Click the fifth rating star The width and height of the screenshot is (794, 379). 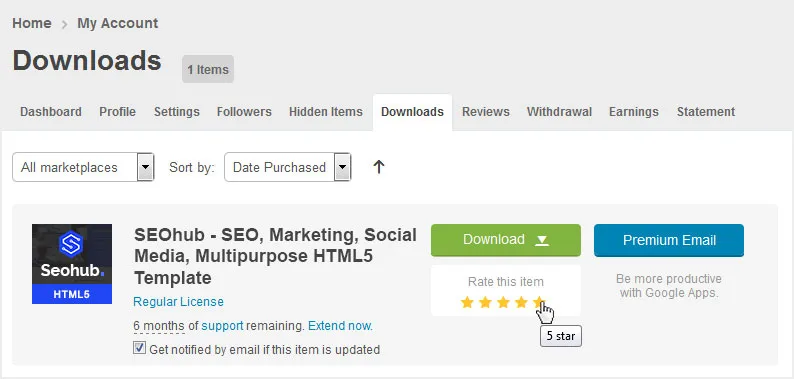[539, 302]
